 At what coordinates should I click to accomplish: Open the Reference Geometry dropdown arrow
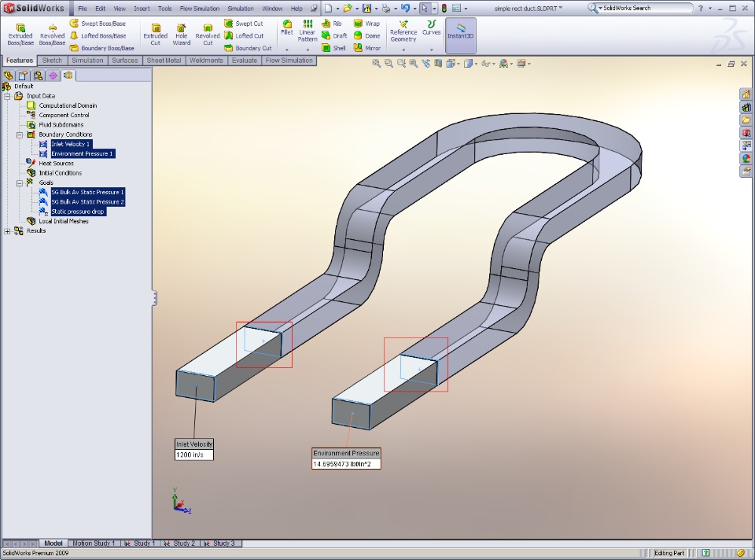(x=403, y=50)
